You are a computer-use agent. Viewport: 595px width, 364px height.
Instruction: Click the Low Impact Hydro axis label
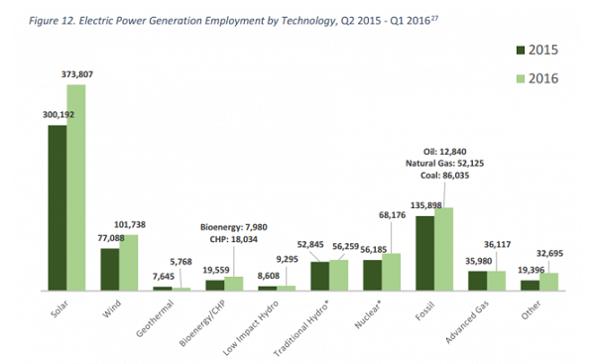pyautogui.click(x=251, y=327)
